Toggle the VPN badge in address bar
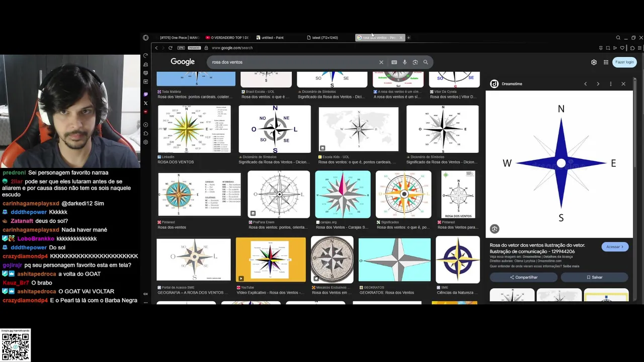 coord(181,48)
